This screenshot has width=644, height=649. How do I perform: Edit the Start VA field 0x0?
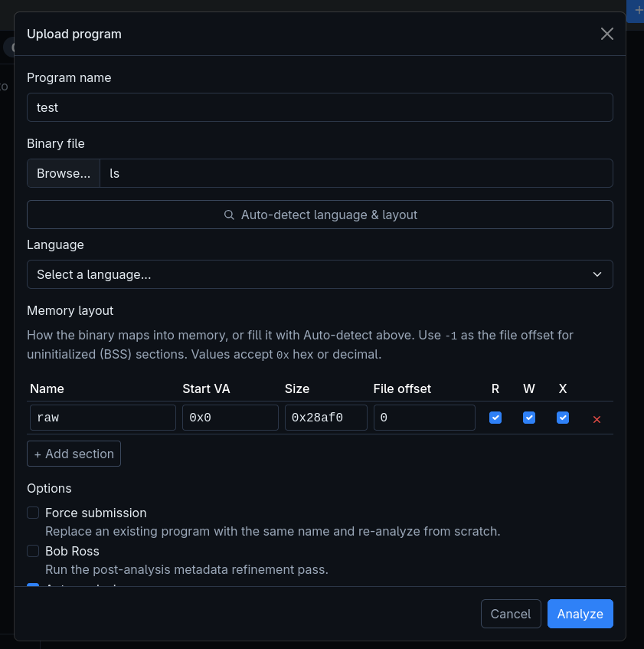230,417
